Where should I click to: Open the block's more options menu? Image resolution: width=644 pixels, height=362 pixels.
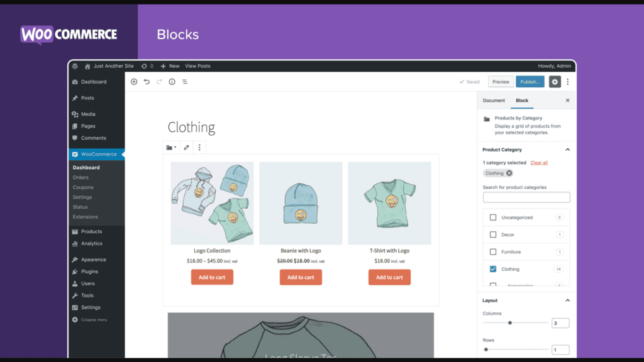pos(199,147)
